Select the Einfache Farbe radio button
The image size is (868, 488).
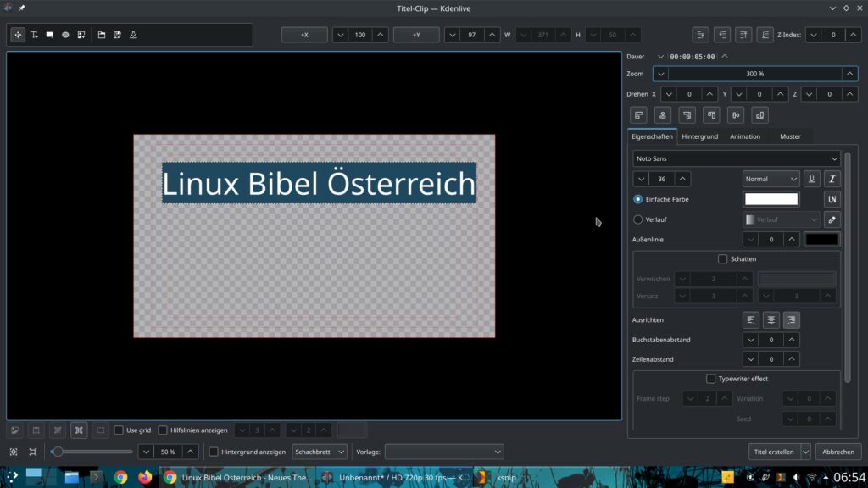tap(637, 199)
